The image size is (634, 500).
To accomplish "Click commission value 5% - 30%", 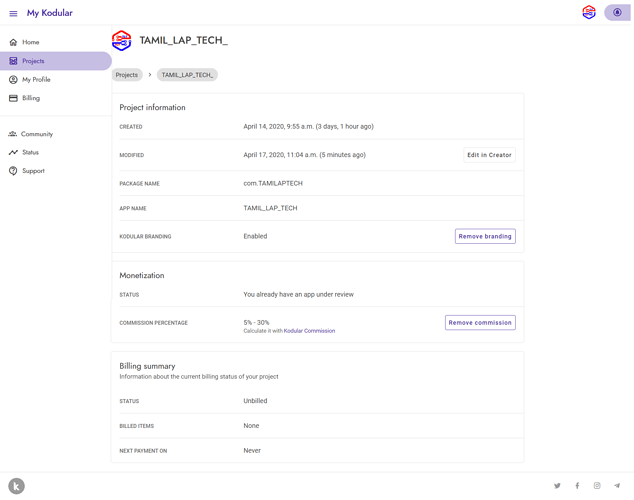I will pos(256,323).
